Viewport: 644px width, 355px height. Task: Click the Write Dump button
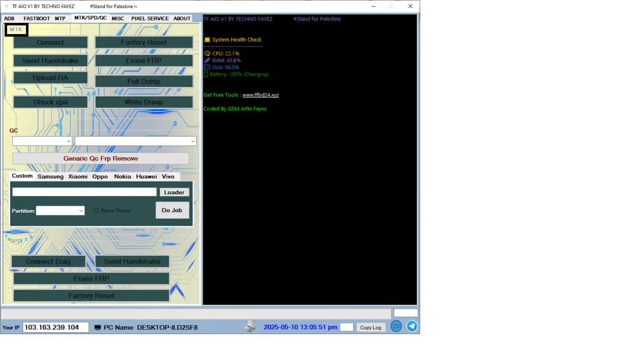[x=144, y=102]
